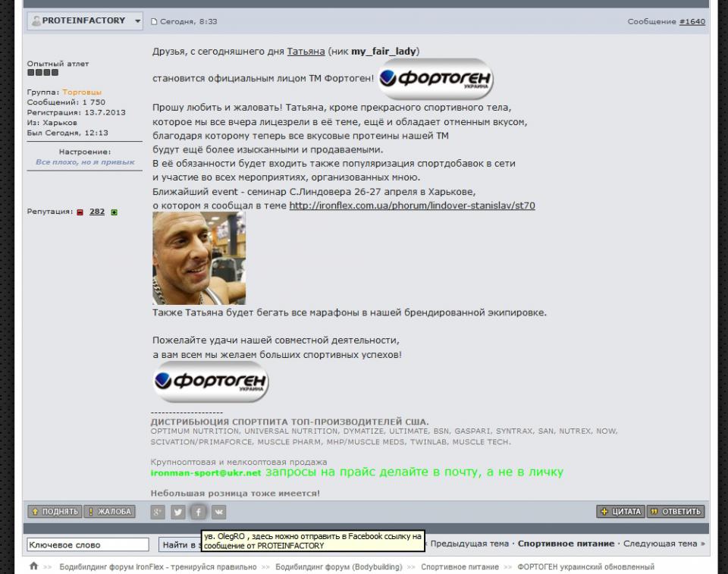This screenshot has width=728, height=574.
Task: Open the ironflex.com.ua Lindover seminar link
Action: click(x=412, y=205)
